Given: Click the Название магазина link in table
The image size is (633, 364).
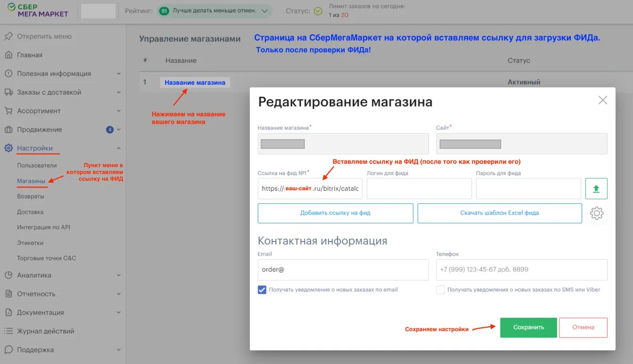Looking at the screenshot, I should click(195, 82).
